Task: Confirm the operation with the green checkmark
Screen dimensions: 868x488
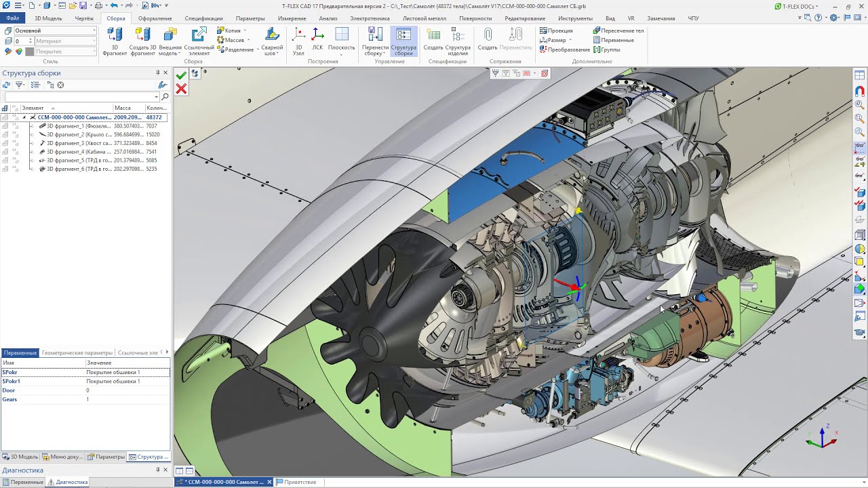Action: point(181,75)
